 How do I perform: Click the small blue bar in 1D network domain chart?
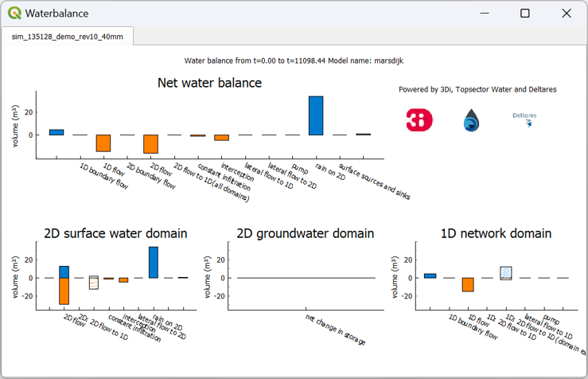[x=430, y=275]
